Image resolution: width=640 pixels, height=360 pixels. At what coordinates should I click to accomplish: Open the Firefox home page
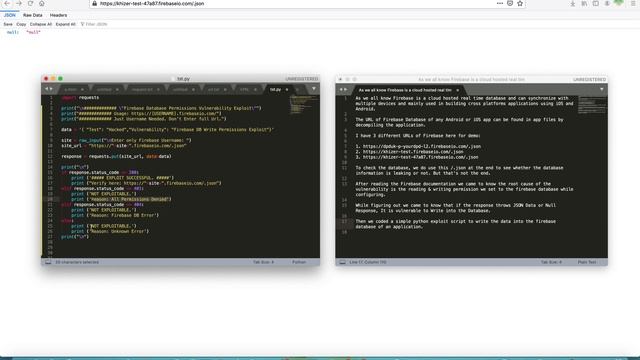pyautogui.click(x=42, y=3)
